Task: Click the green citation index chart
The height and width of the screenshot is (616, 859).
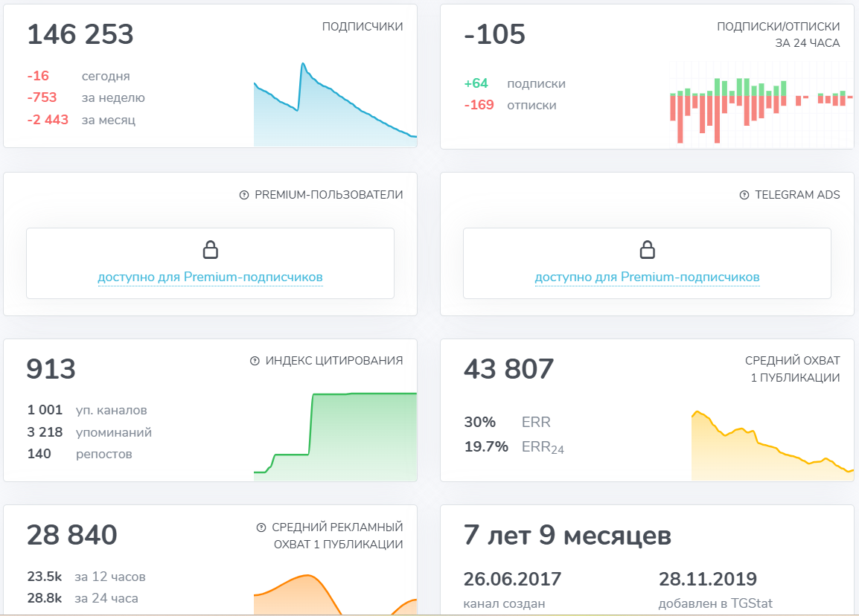Action: coord(335,437)
